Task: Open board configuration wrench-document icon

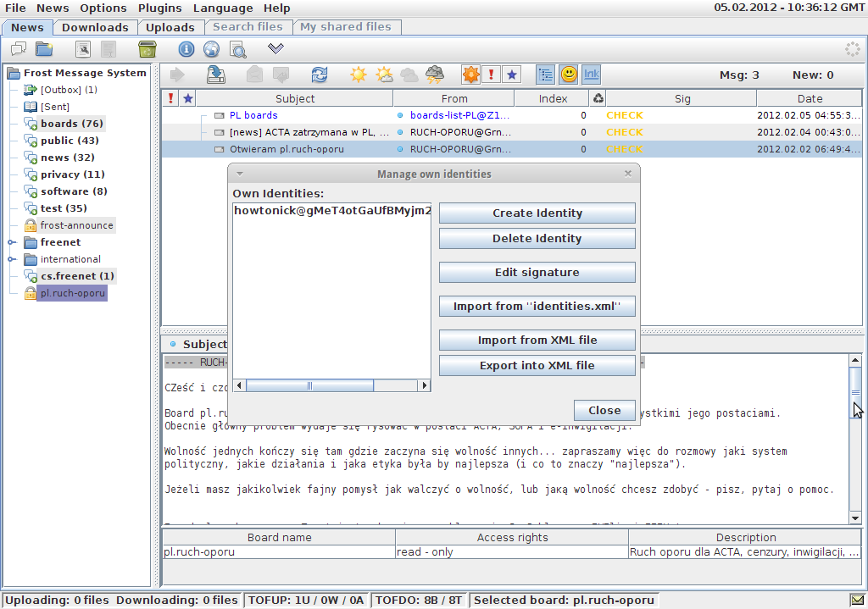Action: pyautogui.click(x=83, y=49)
